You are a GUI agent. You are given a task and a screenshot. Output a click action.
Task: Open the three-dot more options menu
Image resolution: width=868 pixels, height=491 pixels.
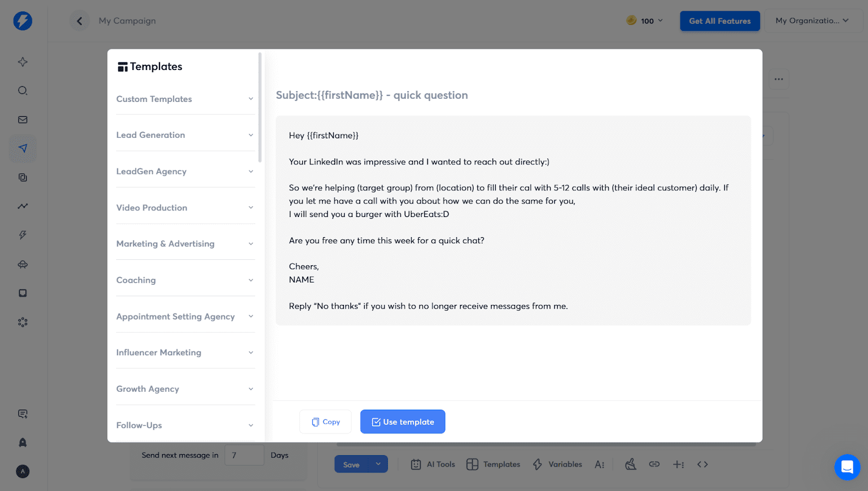point(778,79)
